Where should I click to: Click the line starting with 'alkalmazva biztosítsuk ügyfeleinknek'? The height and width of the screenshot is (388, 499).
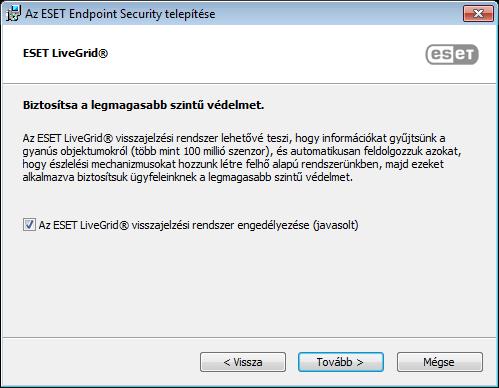(x=188, y=177)
